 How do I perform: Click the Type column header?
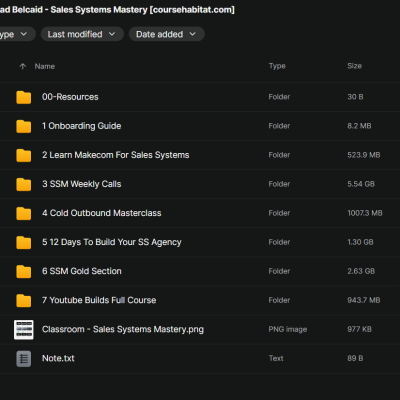click(x=277, y=66)
